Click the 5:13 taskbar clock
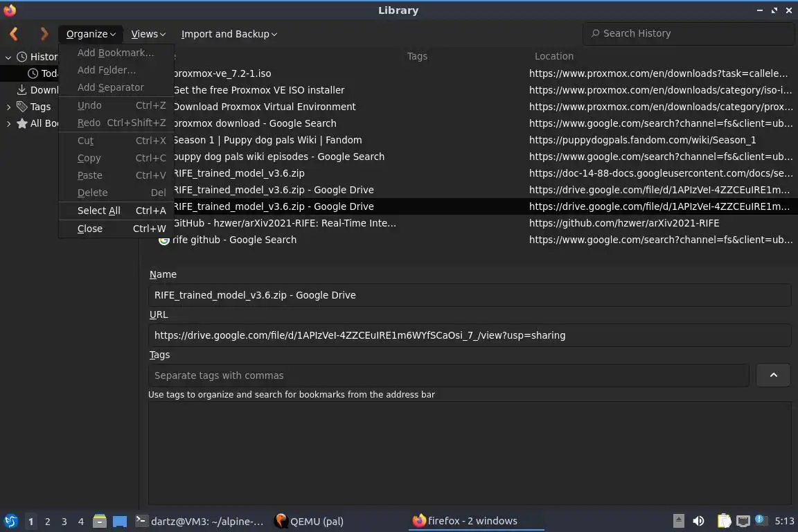 pyautogui.click(x=783, y=521)
